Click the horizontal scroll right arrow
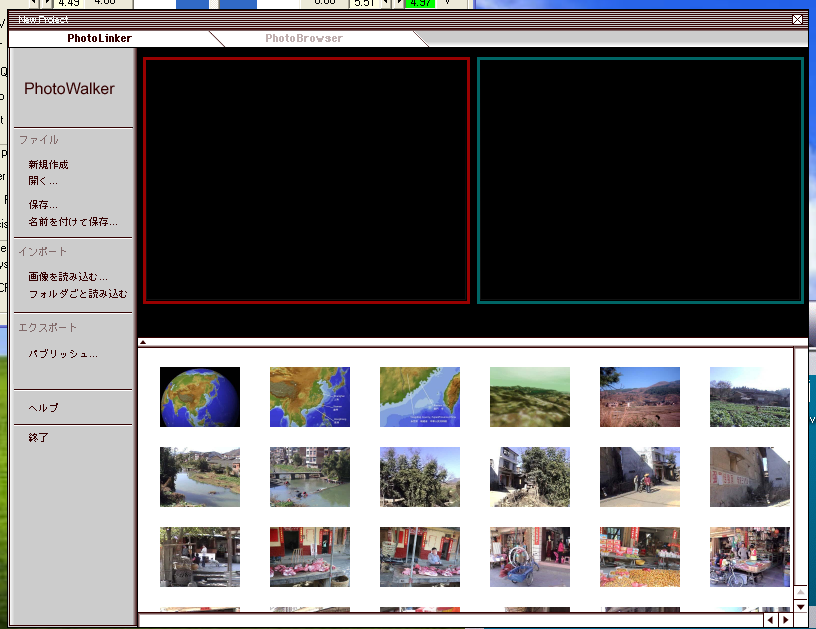This screenshot has width=816, height=629. coord(785,620)
